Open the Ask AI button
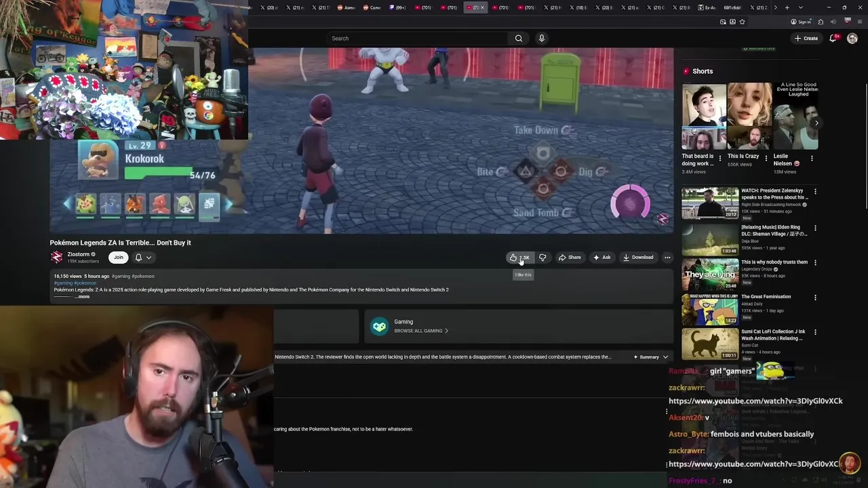Image resolution: width=868 pixels, height=488 pixels. (602, 258)
